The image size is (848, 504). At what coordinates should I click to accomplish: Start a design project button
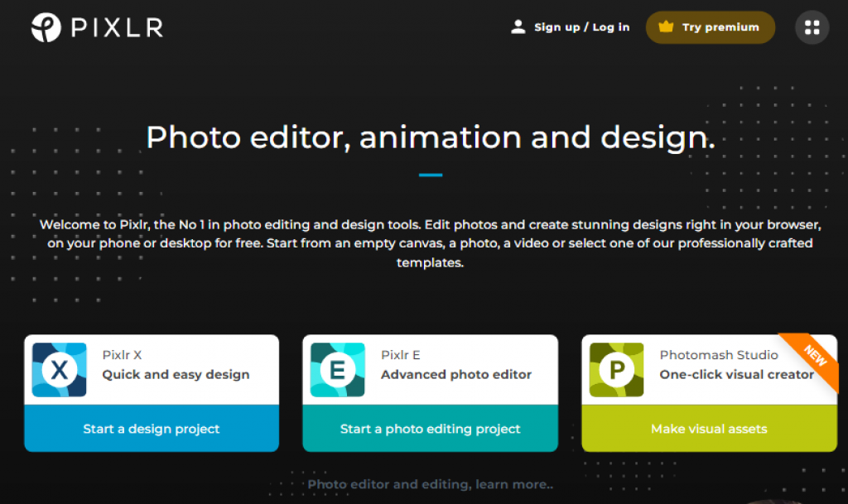[152, 429]
